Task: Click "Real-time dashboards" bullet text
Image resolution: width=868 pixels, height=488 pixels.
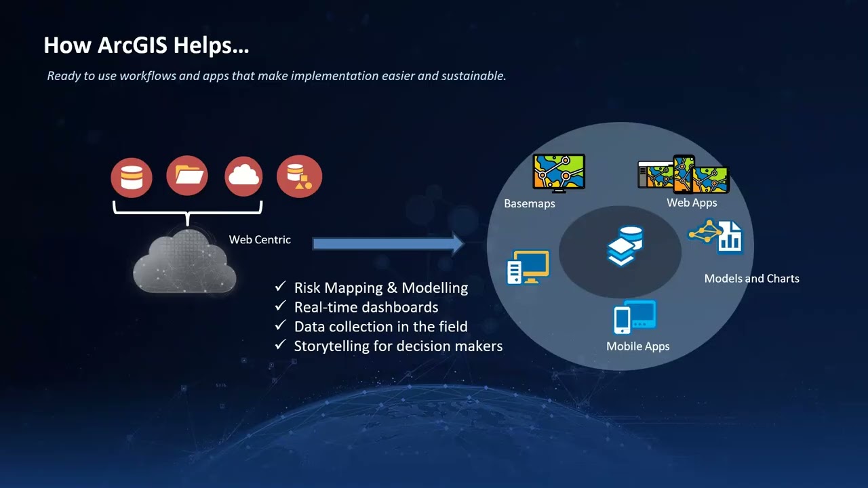Action: tap(366, 307)
